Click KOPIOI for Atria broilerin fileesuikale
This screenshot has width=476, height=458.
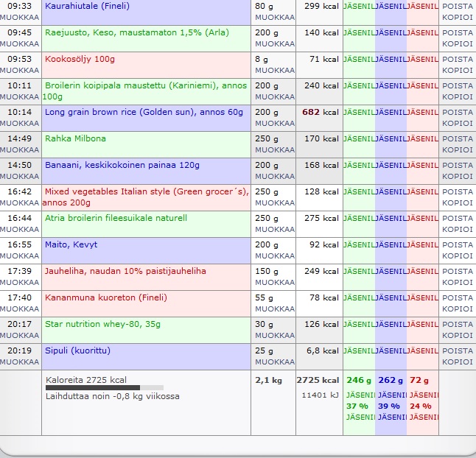(x=457, y=229)
